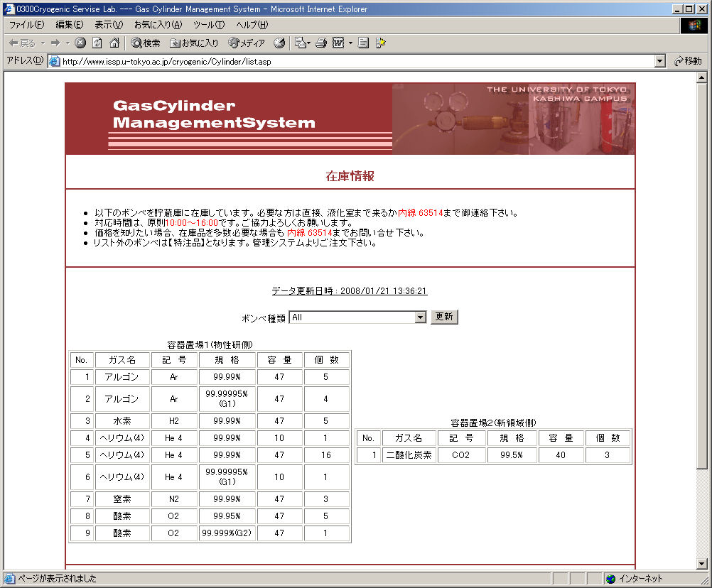Image resolution: width=712 pixels, height=588 pixels.
Task: Click the 二酸化炭素 gas name cell
Action: [409, 455]
